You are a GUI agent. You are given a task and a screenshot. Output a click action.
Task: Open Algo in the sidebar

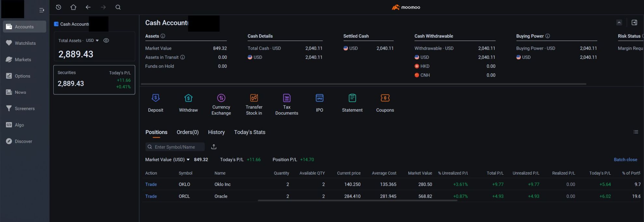pyautogui.click(x=24, y=125)
